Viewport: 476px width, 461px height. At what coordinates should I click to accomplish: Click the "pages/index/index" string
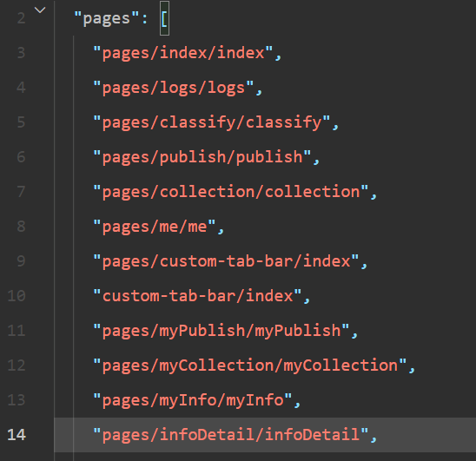pos(183,53)
